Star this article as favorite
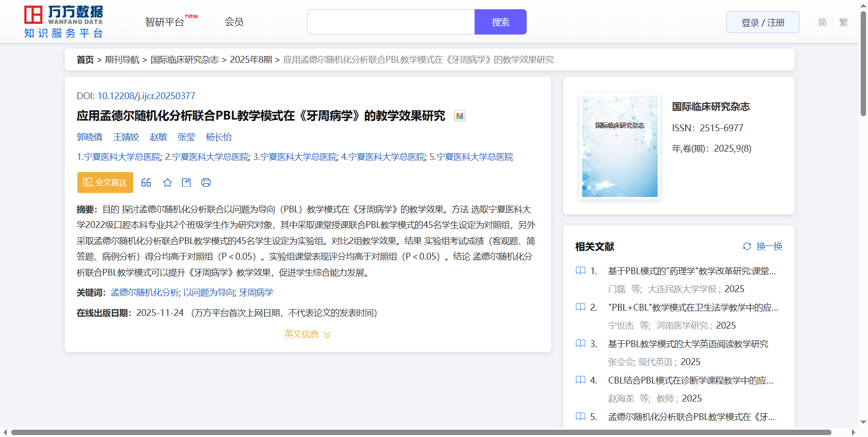The height and width of the screenshot is (437, 868). point(167,183)
